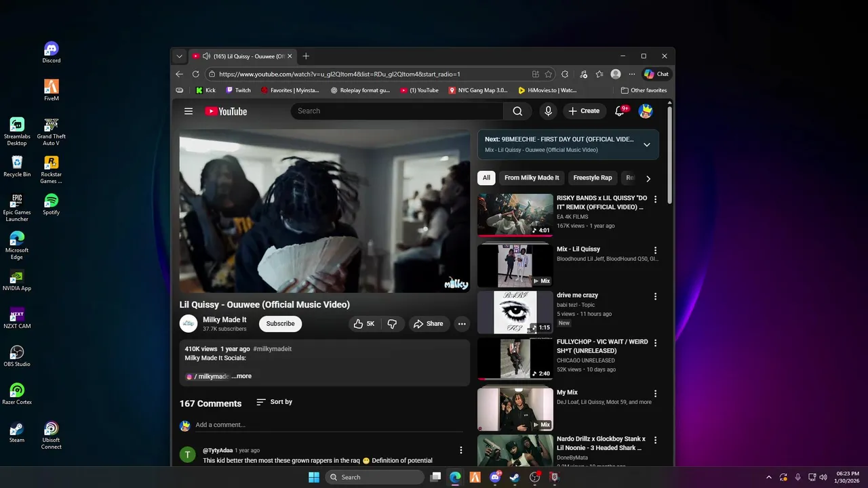
Task: Open @TytyAdaa commenter profile
Action: [x=218, y=451]
